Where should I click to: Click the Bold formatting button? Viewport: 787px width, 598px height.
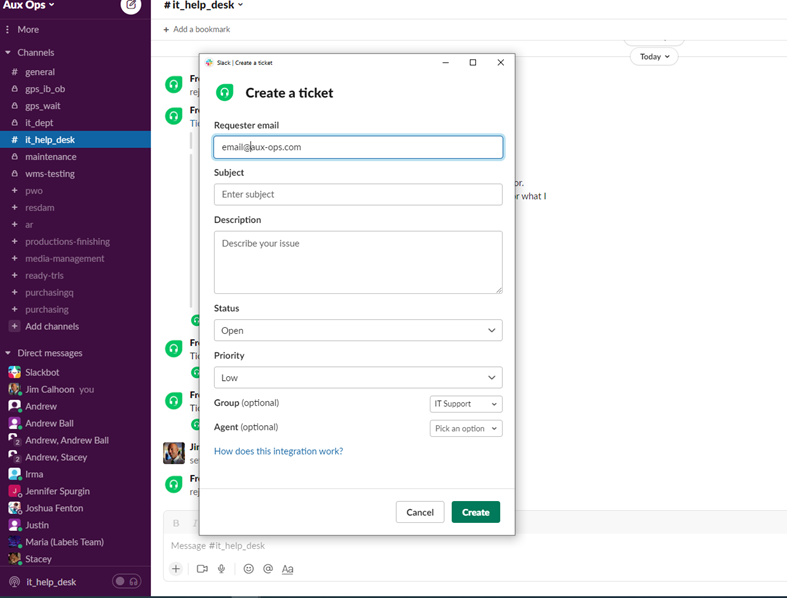click(x=176, y=523)
